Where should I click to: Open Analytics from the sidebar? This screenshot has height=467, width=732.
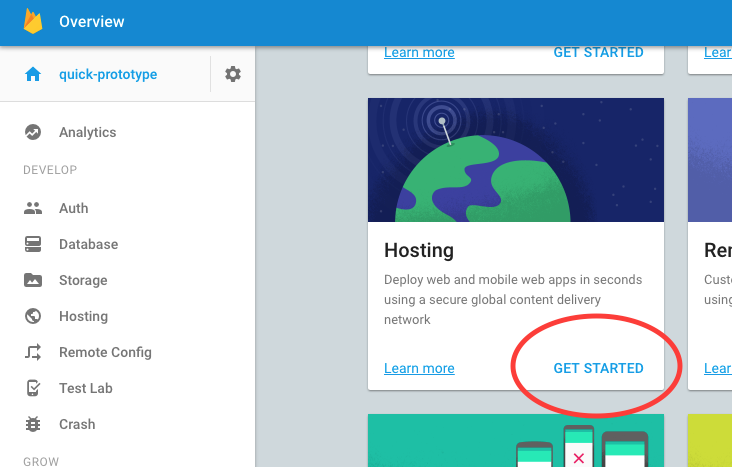(87, 133)
